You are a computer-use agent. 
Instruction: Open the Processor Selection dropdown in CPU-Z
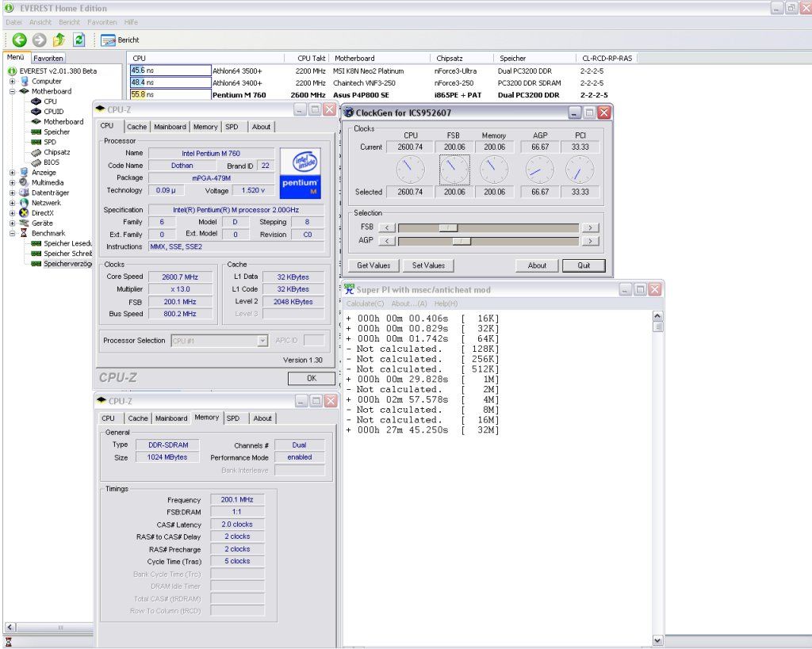click(262, 341)
